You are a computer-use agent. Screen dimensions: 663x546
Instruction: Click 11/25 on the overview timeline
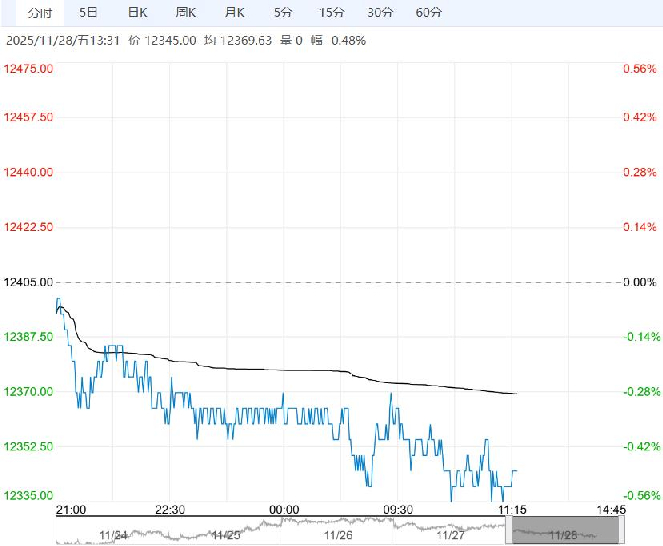point(225,536)
